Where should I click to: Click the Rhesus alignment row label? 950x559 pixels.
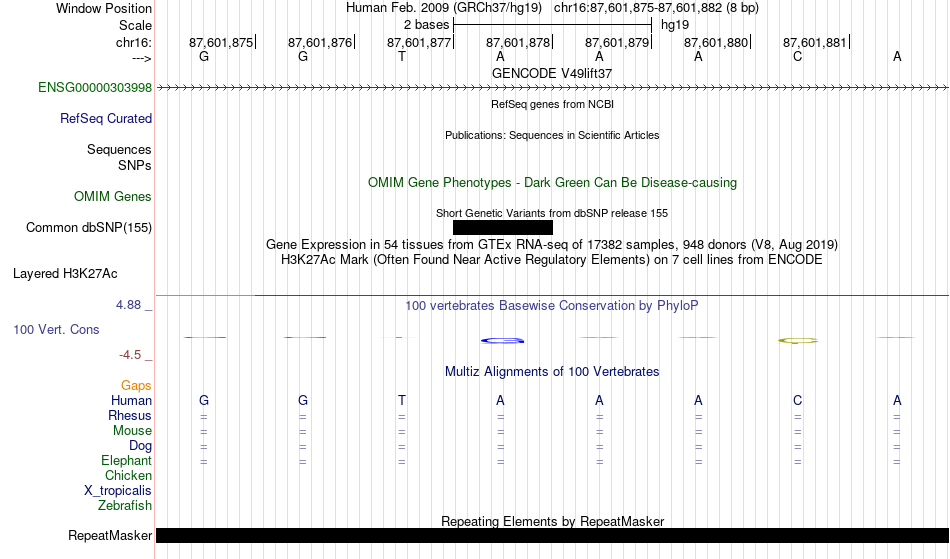pos(130,416)
